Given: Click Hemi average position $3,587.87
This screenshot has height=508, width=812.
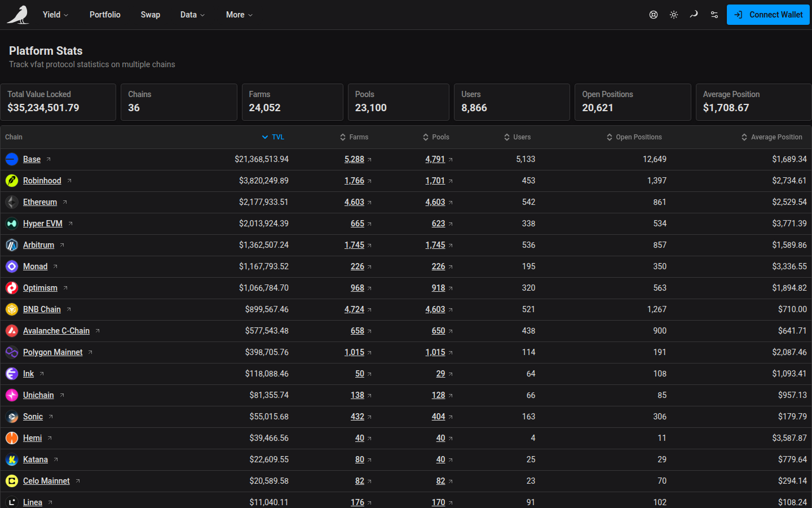Looking at the screenshot, I should pos(789,438).
